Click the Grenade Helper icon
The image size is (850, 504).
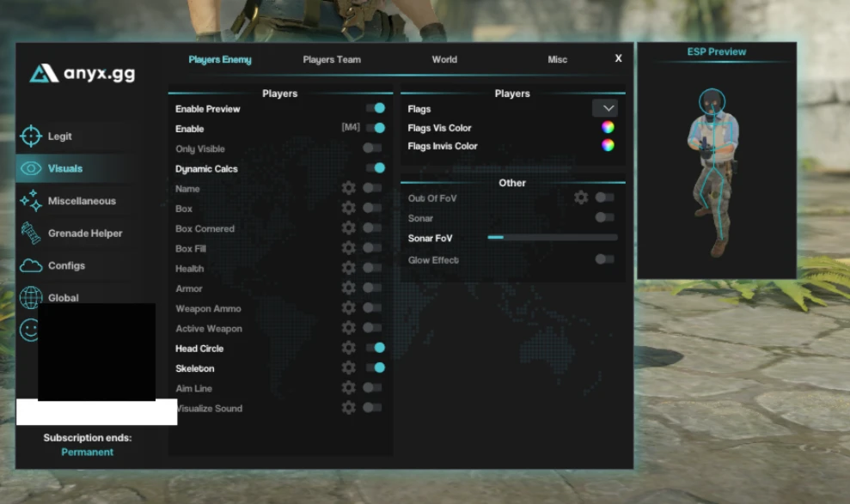pyautogui.click(x=31, y=233)
